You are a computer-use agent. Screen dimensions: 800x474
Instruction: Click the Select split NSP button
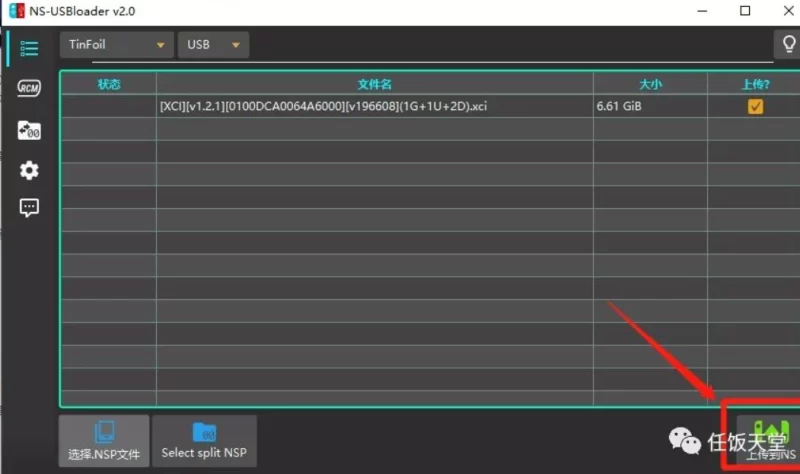point(204,441)
